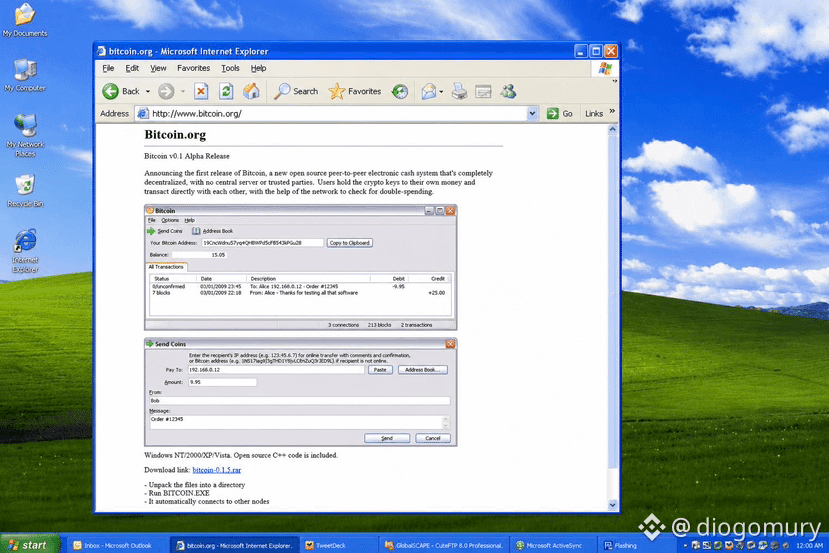Switch to TweetDeck in the taskbar
This screenshot has height=553, width=829.
click(338, 545)
